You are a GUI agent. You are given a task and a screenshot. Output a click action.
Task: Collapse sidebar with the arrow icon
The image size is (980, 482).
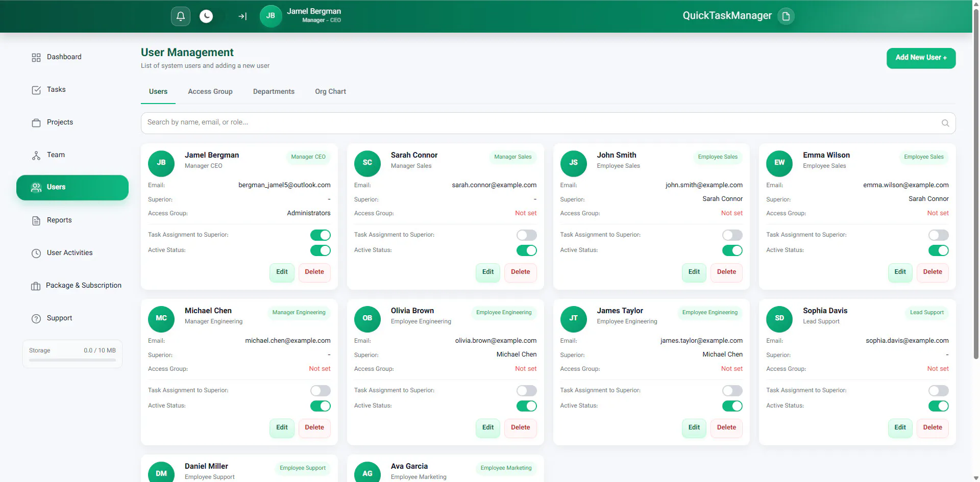click(242, 16)
